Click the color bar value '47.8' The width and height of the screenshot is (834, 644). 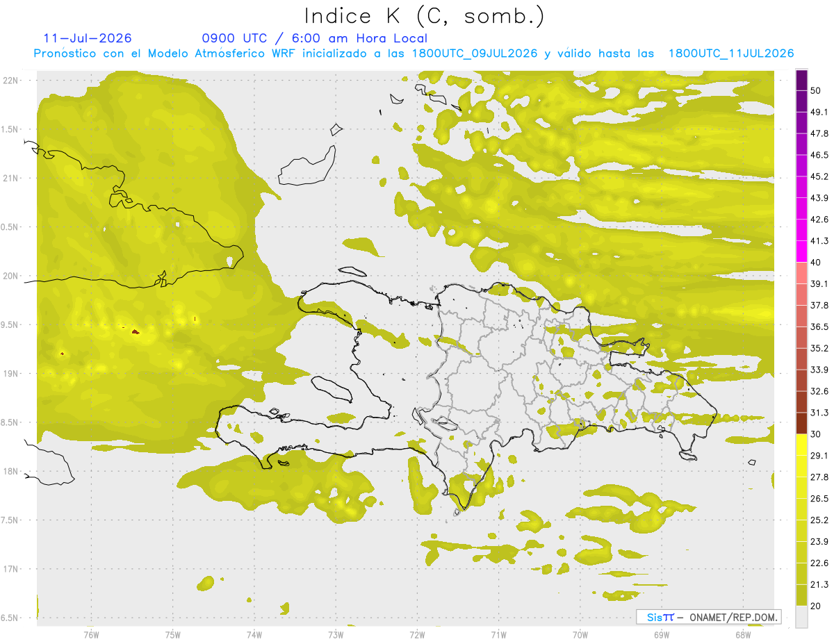pos(819,133)
